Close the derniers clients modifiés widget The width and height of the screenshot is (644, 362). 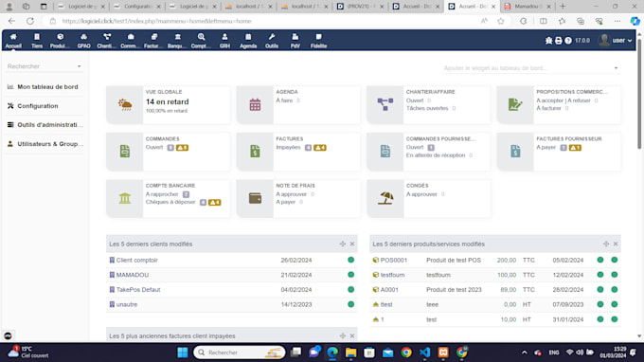[352, 244]
